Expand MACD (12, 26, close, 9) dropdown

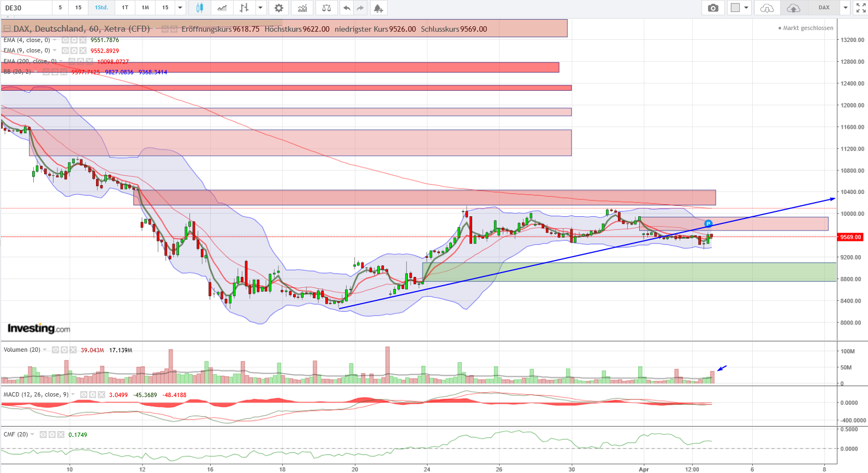(x=73, y=394)
